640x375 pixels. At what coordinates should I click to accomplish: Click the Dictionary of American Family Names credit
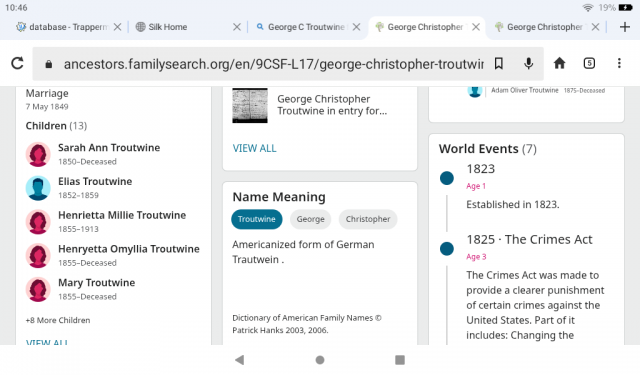(307, 324)
